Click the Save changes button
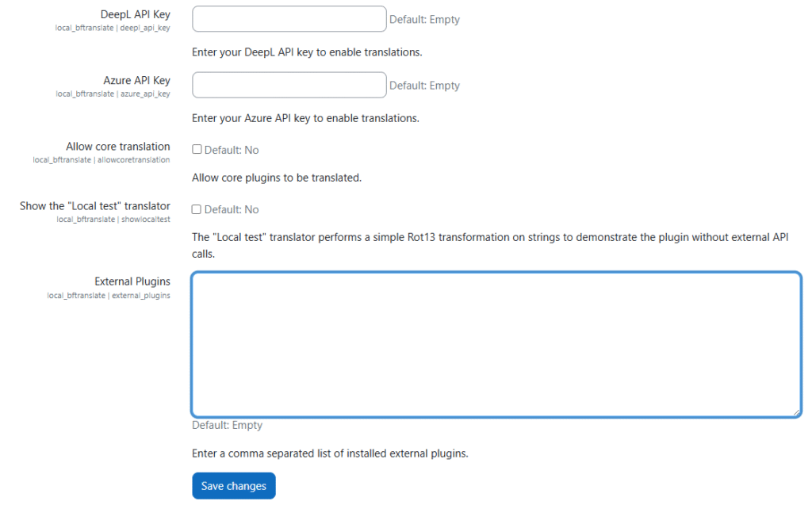 point(234,486)
